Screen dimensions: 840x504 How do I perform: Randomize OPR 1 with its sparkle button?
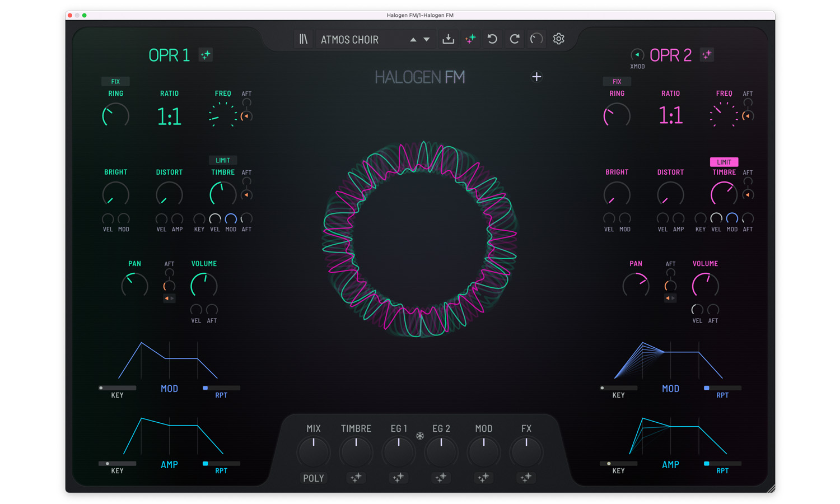click(x=206, y=55)
